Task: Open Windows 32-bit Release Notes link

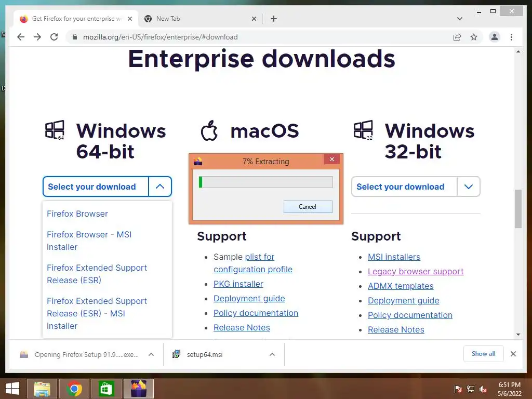Action: (396, 330)
